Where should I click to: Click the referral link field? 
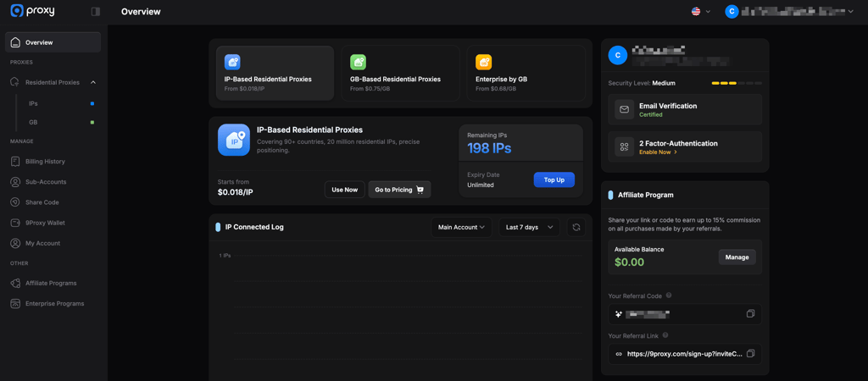[x=685, y=354]
